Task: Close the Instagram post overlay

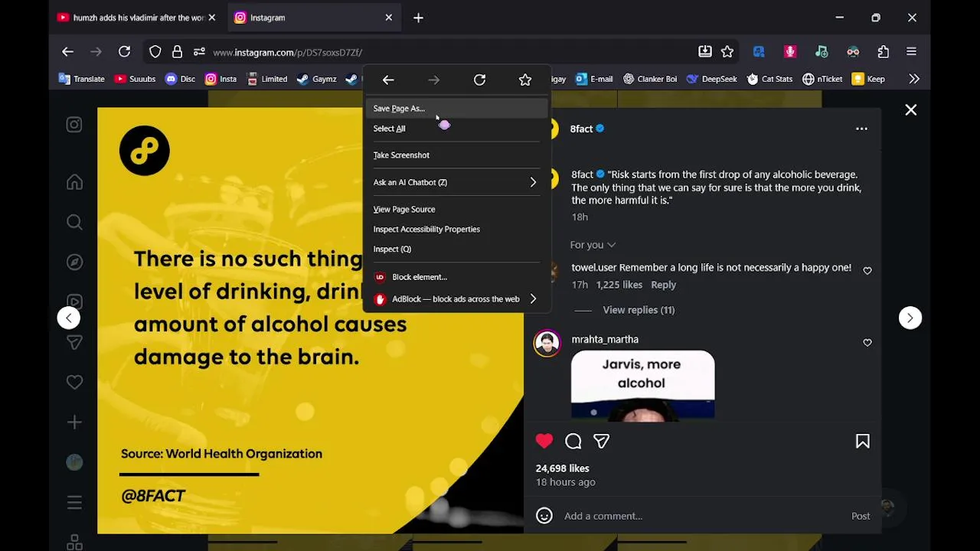Action: click(x=911, y=110)
